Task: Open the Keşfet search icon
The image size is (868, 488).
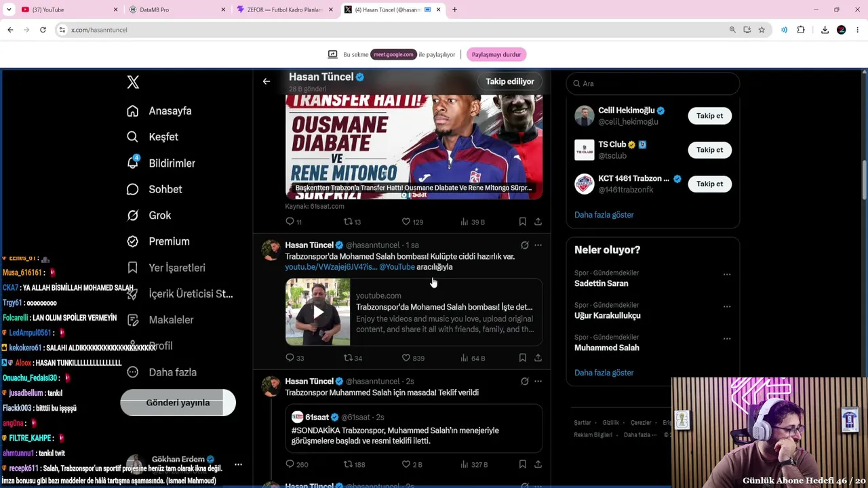Action: click(x=133, y=137)
